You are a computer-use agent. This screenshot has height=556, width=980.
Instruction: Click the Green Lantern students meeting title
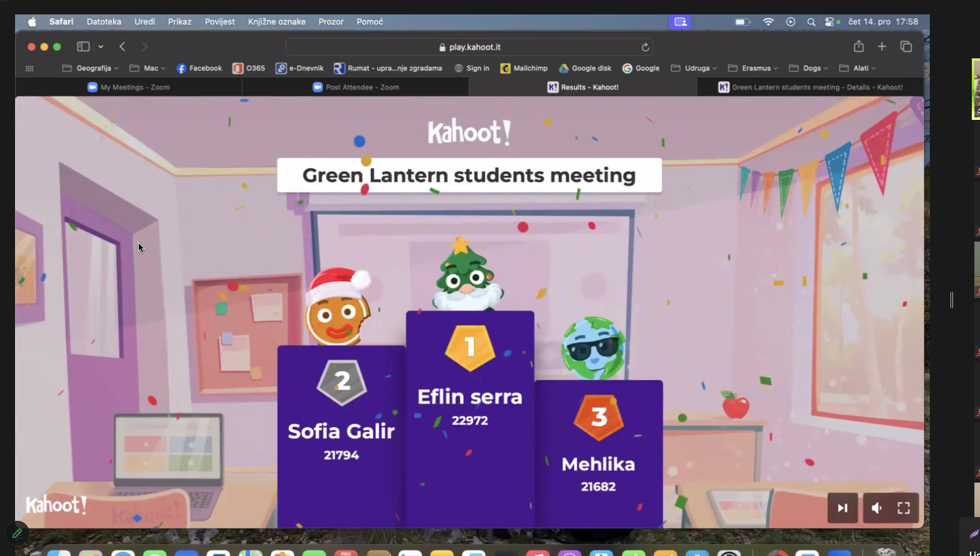(469, 175)
